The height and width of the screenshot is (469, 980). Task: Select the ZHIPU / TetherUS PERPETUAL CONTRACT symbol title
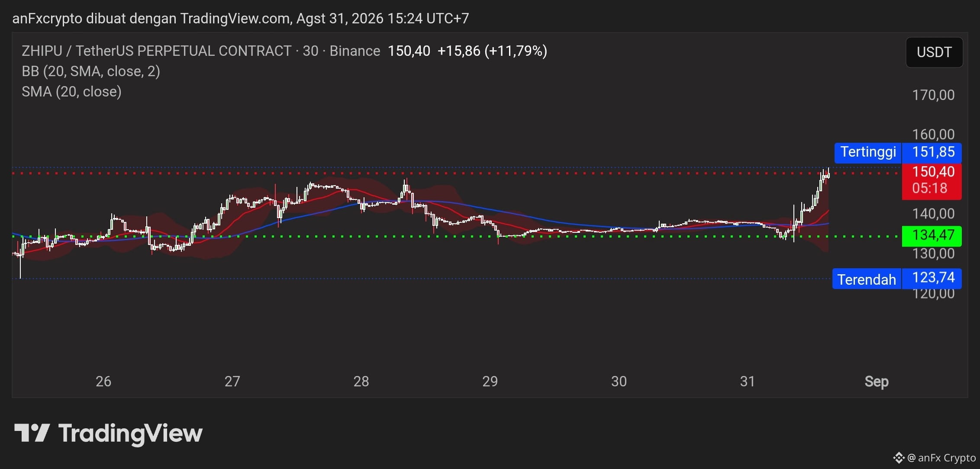(x=156, y=51)
